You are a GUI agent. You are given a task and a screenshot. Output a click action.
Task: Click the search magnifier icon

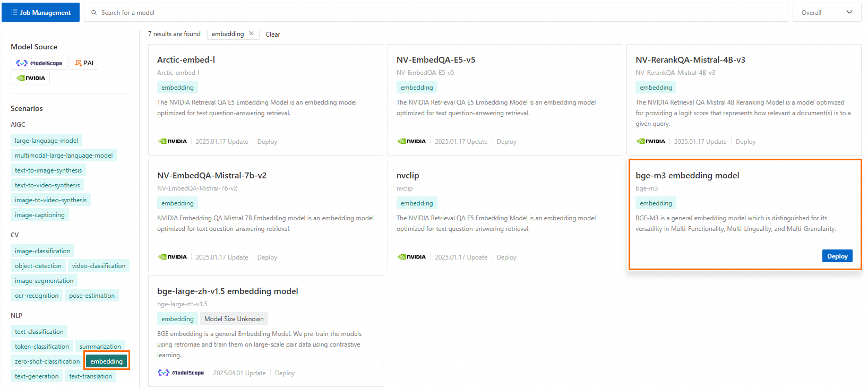coord(94,12)
